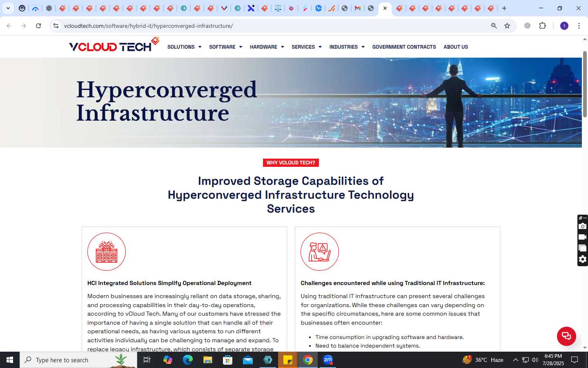The height and width of the screenshot is (368, 588).
Task: Click the Windows taskbar search box
Action: point(78,360)
